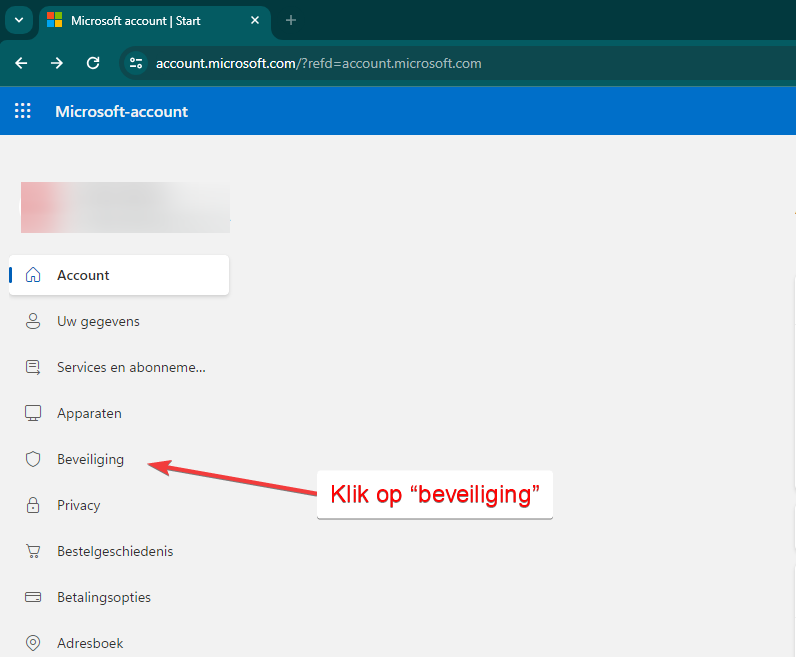This screenshot has height=657, width=796.
Task: Click the Microsoft-account header title link
Action: 121,111
